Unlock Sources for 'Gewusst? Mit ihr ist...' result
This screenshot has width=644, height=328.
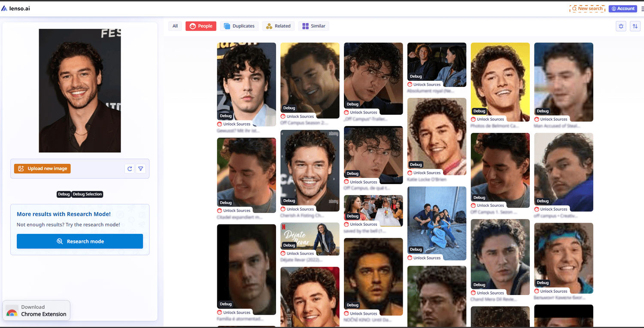(234, 124)
